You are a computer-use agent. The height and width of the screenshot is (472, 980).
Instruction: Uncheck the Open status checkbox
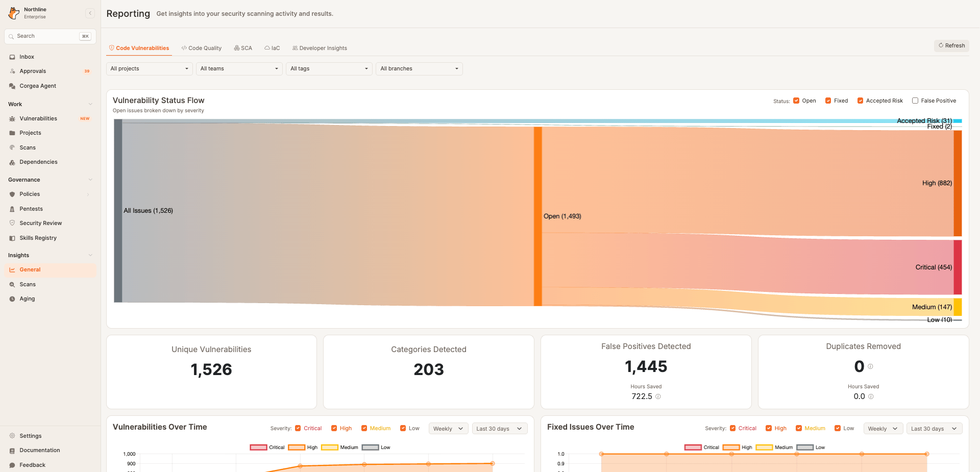[x=796, y=101]
